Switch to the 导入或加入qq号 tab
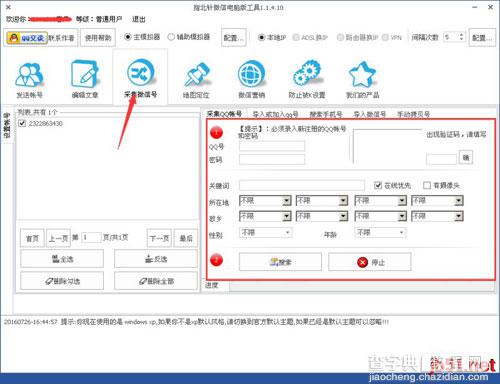 tap(275, 114)
